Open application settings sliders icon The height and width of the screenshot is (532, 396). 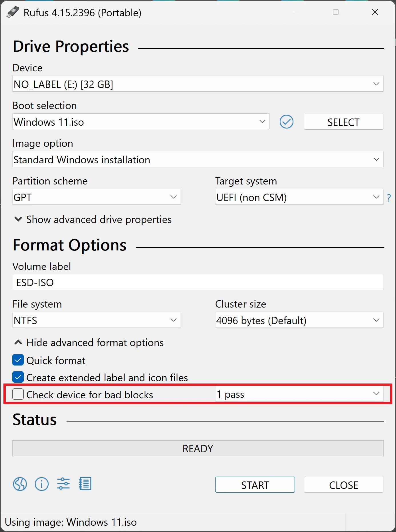coord(63,484)
